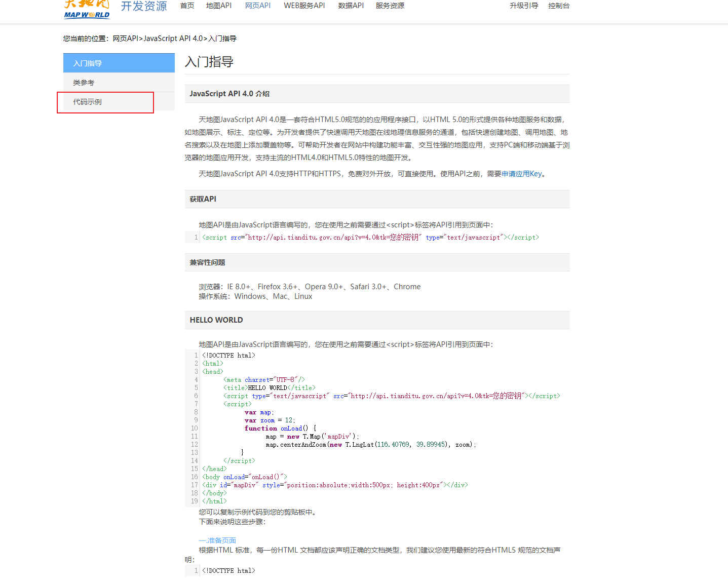Click code line with body onLoad
Image resolution: width=728 pixels, height=584 pixels.
coord(245,477)
